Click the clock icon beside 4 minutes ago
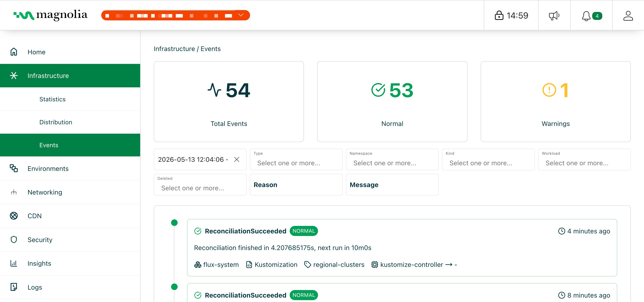The width and height of the screenshot is (644, 302). (x=562, y=231)
